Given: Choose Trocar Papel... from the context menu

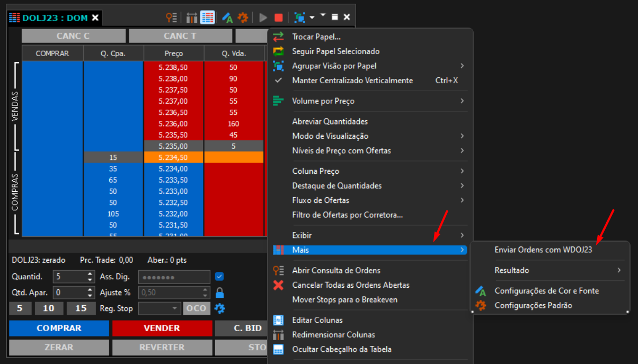Looking at the screenshot, I should (x=369, y=37).
